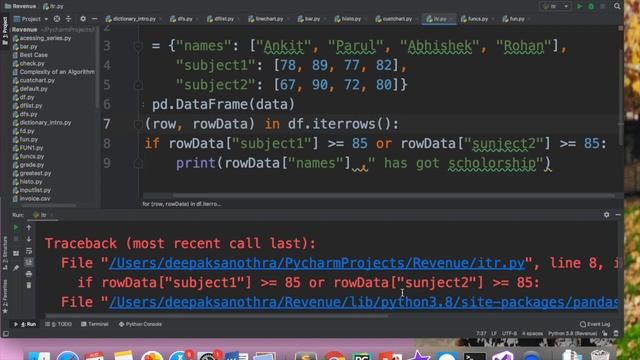Screen dimensions: 640x360
Task: Open the run configuration dropdown showing itr
Action: point(556,6)
